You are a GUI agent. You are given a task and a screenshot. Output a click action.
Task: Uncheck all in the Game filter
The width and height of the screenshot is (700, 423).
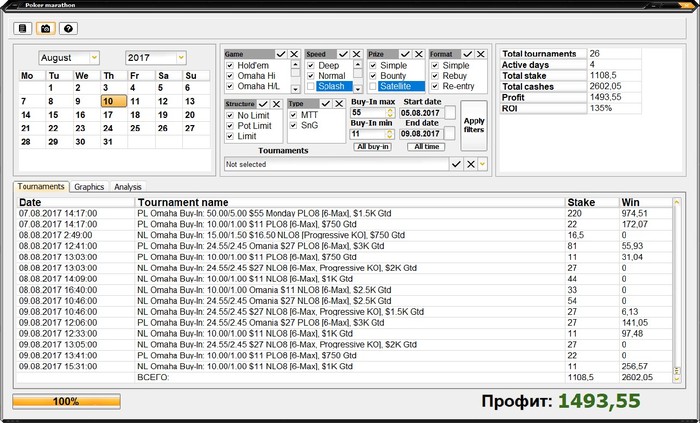(294, 54)
